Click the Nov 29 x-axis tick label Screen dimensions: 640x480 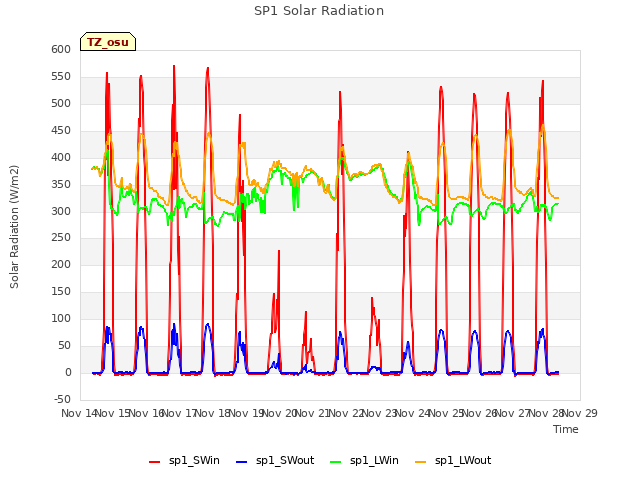[580, 413]
